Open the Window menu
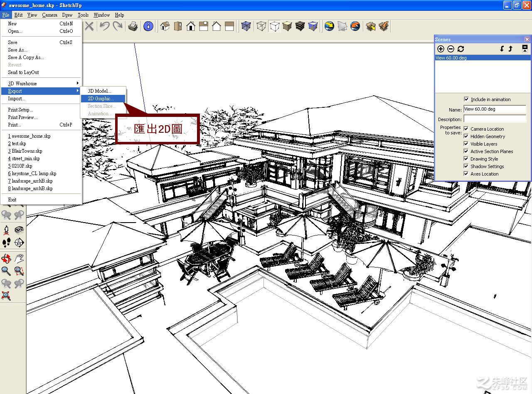The width and height of the screenshot is (532, 394). coord(102,15)
